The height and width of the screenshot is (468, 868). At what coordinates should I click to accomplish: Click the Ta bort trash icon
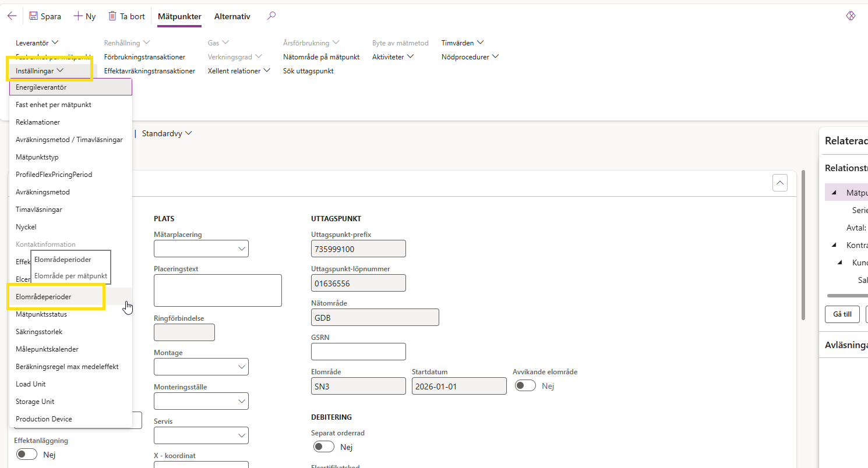(112, 16)
